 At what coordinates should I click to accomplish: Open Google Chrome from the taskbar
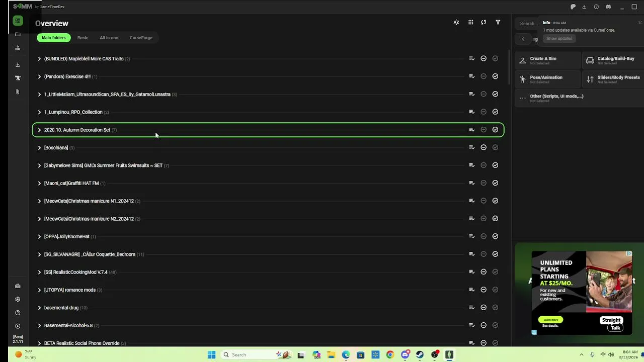pos(390,355)
